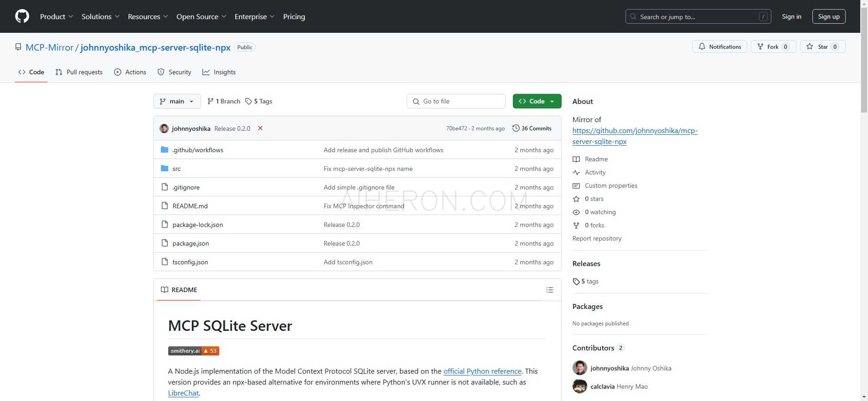The image size is (868, 401).
Task: View 0 forks link
Action: (589, 225)
